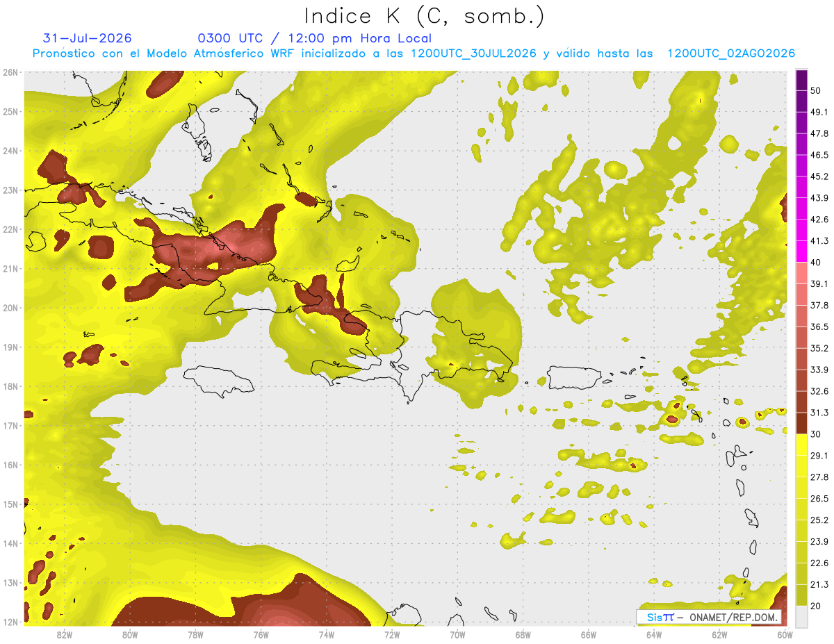Screen dimensions: 834x644
Task: Click legend value "42.6"
Action: point(819,220)
